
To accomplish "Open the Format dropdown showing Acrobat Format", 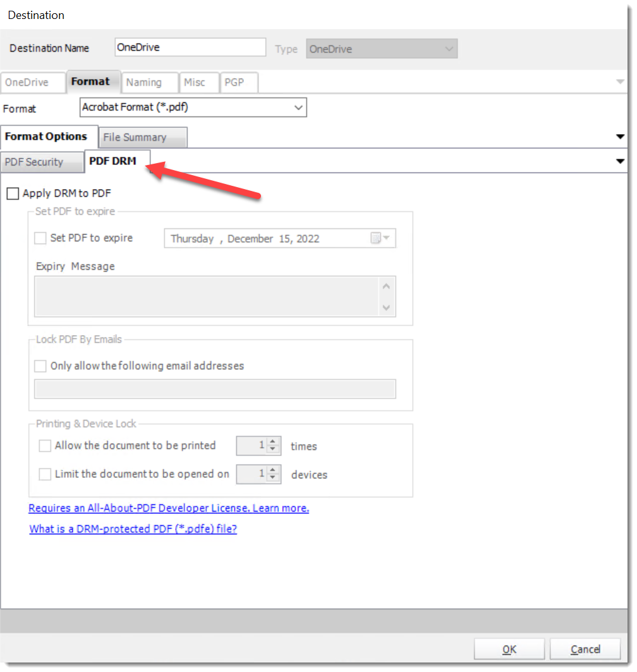I will pos(298,107).
